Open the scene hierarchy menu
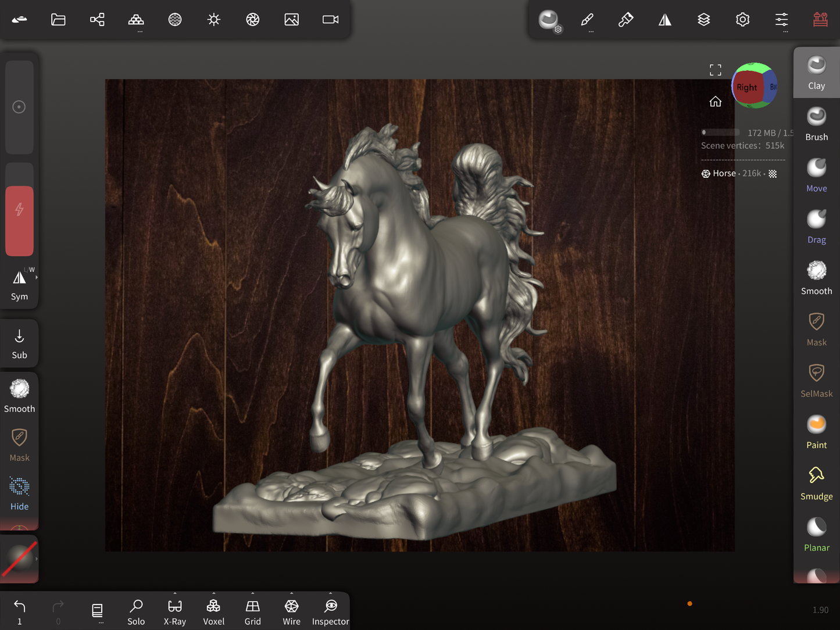Image resolution: width=840 pixels, height=630 pixels. pos(97,20)
